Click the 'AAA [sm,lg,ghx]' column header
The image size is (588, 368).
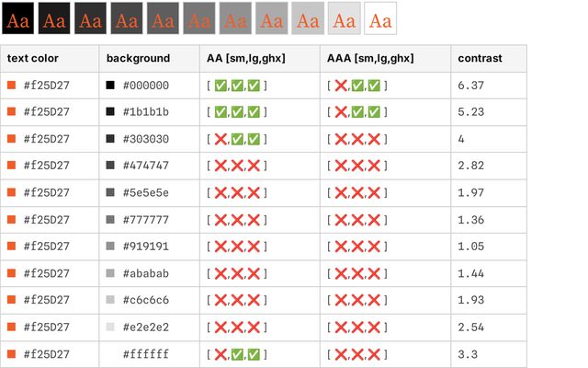(x=368, y=59)
